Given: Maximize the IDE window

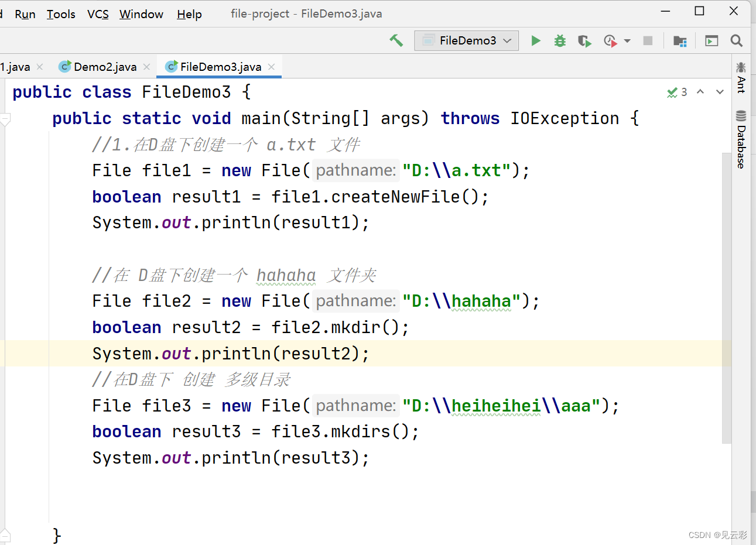Looking at the screenshot, I should pyautogui.click(x=699, y=11).
